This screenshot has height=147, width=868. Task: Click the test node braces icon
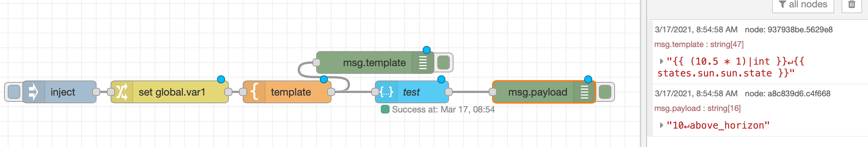pyautogui.click(x=386, y=92)
